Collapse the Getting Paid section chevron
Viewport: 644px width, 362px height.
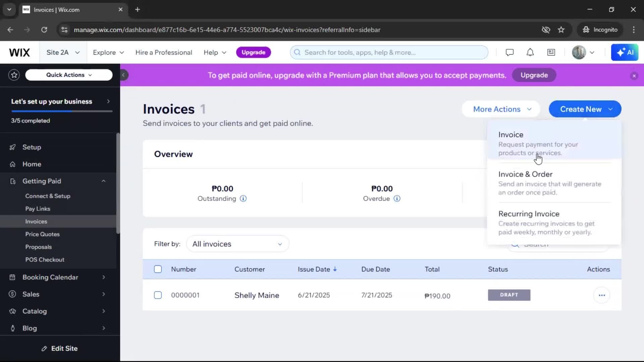[104, 181]
